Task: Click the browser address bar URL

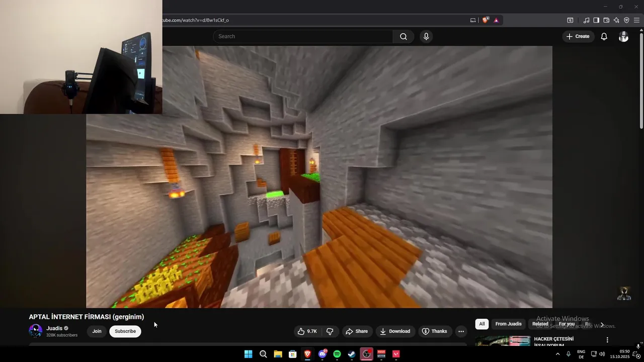Action: [x=195, y=20]
